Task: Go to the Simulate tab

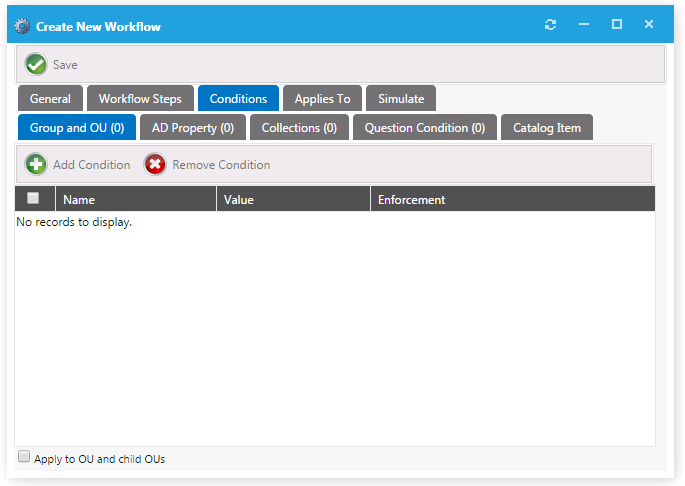Action: click(401, 99)
